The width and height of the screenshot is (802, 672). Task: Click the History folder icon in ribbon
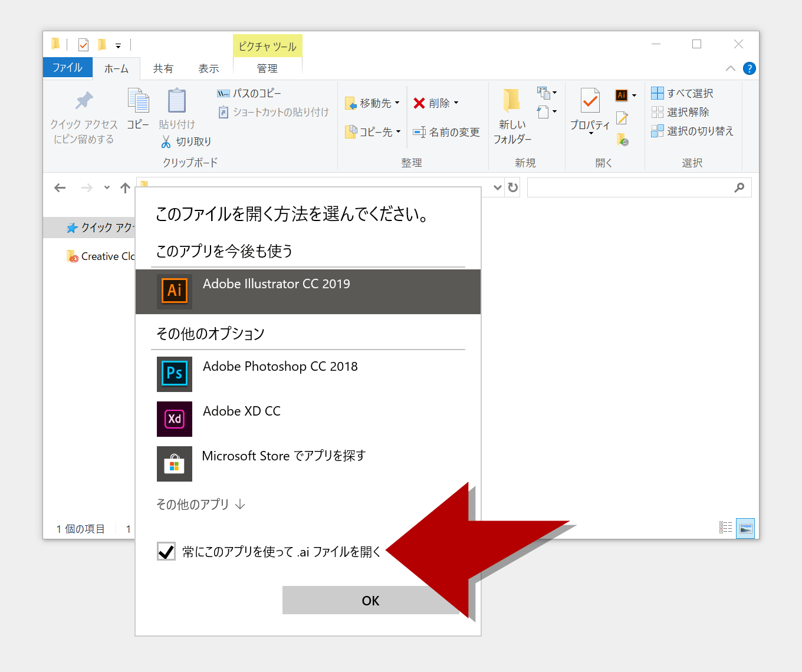pos(623,140)
